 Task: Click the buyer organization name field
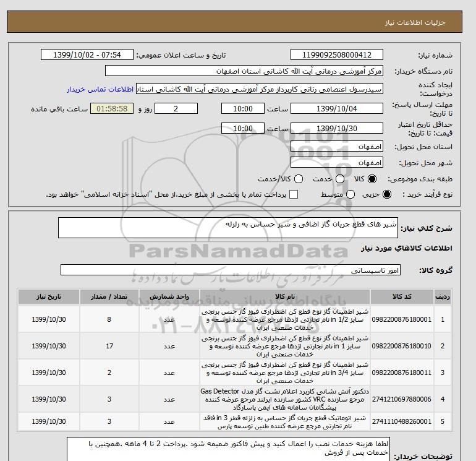coord(244,71)
